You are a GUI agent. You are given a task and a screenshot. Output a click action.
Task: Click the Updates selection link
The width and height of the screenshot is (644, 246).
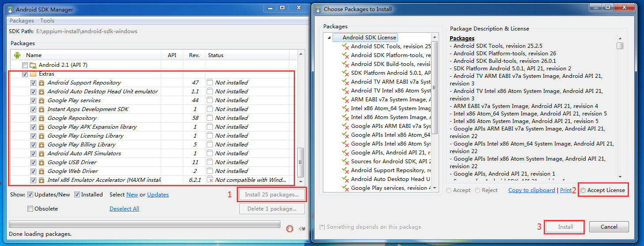(158, 195)
